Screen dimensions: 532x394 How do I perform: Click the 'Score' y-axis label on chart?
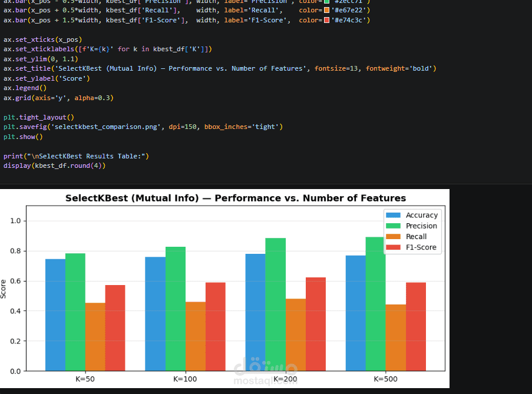coord(4,289)
